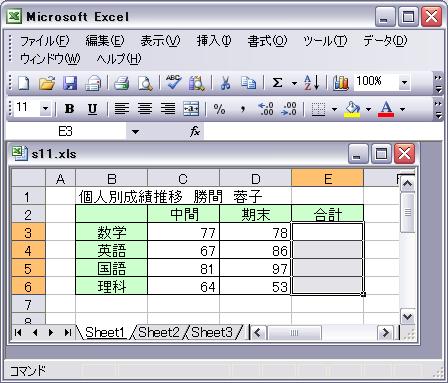The width and height of the screenshot is (448, 383).
Task: Click the Print icon
Action: pyautogui.click(x=122, y=83)
